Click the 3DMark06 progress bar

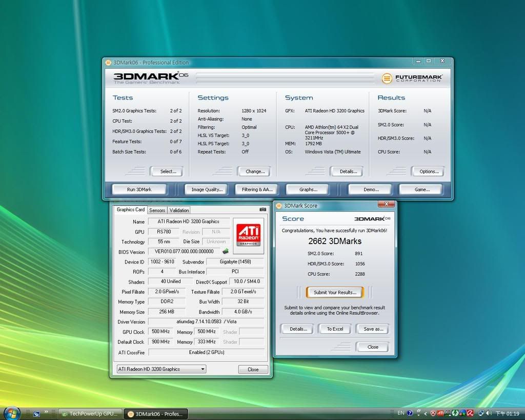click(285, 78)
